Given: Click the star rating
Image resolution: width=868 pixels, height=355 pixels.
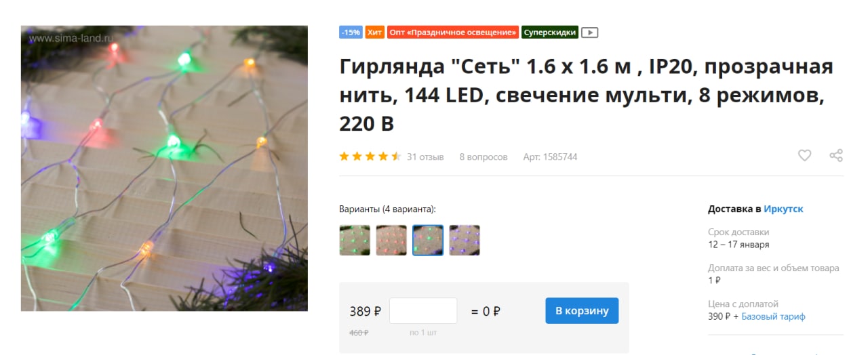Looking at the screenshot, I should pos(370,156).
